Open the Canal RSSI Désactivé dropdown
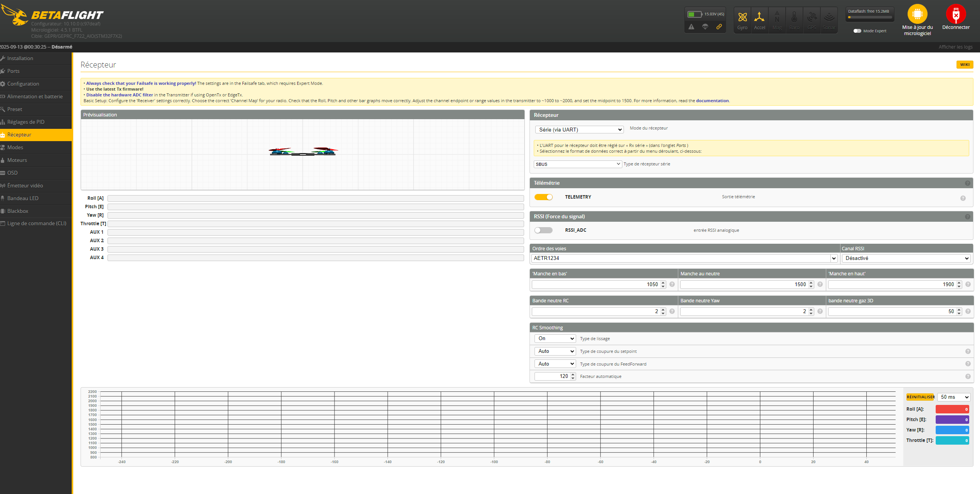This screenshot has height=494, width=980. (907, 258)
